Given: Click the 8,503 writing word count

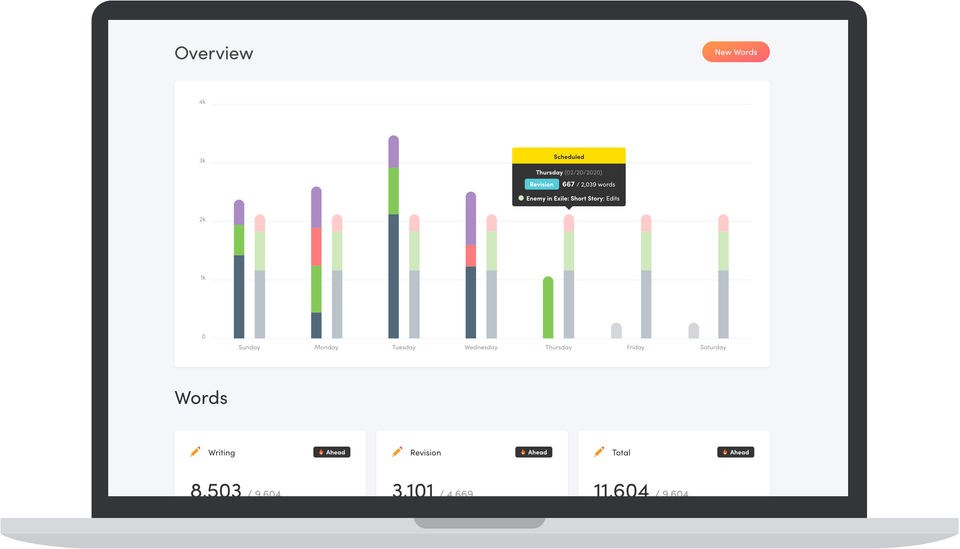Looking at the screenshot, I should click(216, 490).
